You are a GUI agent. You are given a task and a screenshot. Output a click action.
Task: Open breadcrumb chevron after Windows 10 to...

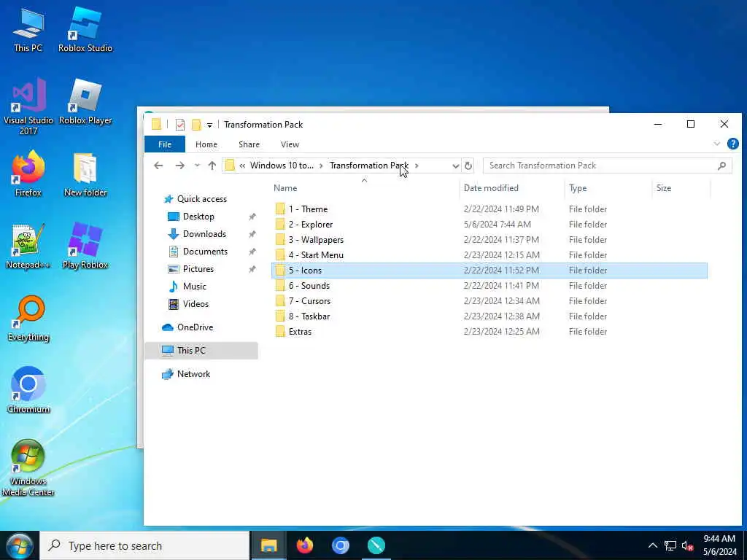[321, 166]
